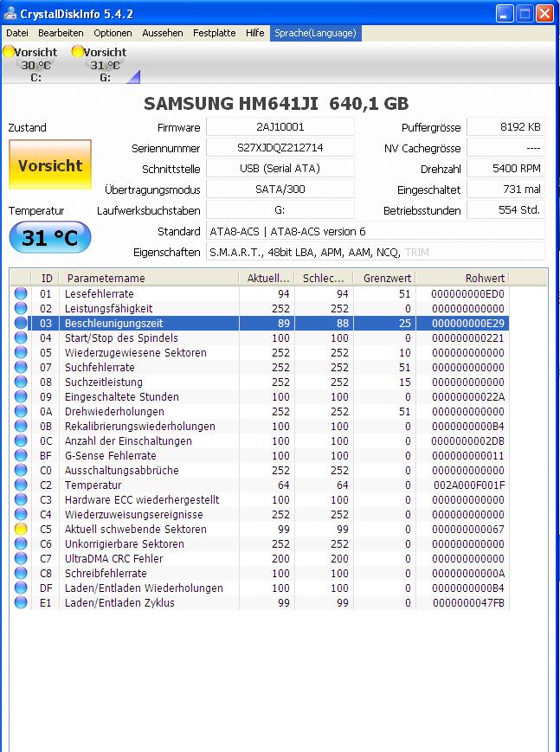The width and height of the screenshot is (560, 752).
Task: Click the 5400 RPM rotation field
Action: coord(505,169)
